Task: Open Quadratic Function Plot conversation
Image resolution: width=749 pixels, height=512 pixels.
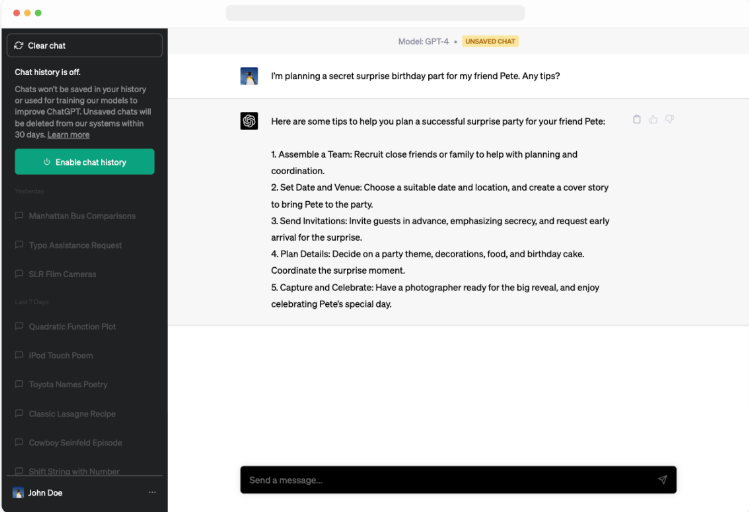Action: click(x=72, y=326)
